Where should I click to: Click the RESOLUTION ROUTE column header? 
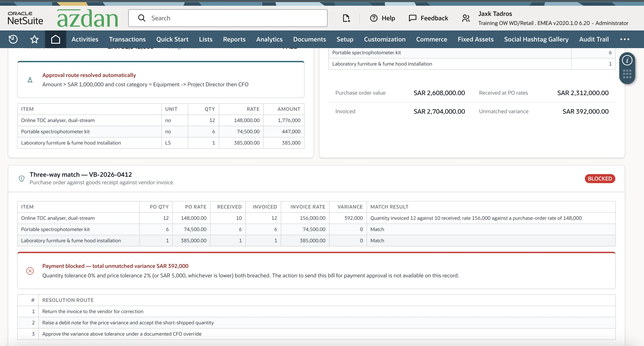[x=68, y=300]
